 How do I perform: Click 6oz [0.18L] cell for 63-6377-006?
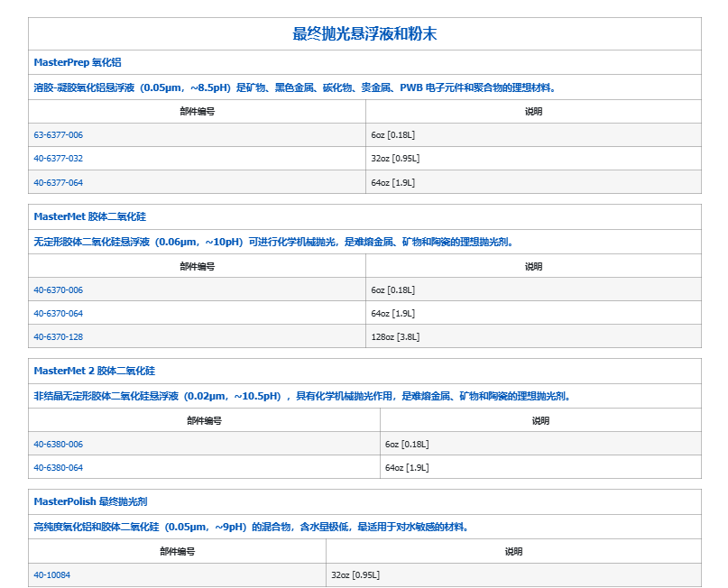click(533, 135)
